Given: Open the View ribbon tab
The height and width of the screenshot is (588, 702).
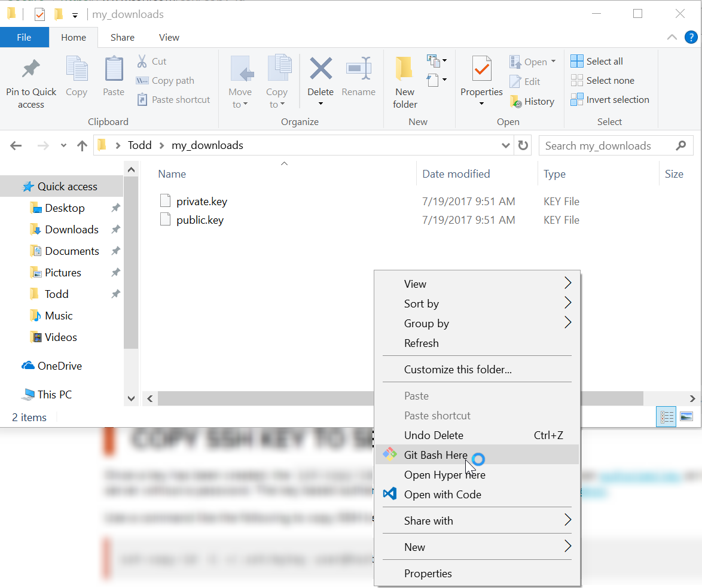Looking at the screenshot, I should [x=169, y=38].
